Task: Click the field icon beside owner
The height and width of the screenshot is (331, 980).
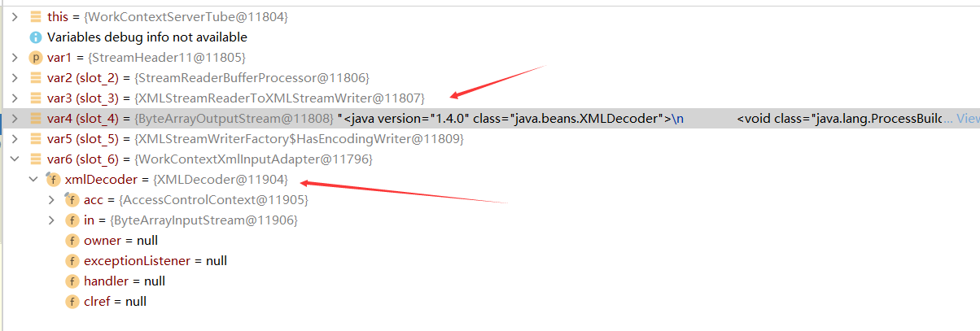Action: [72, 240]
